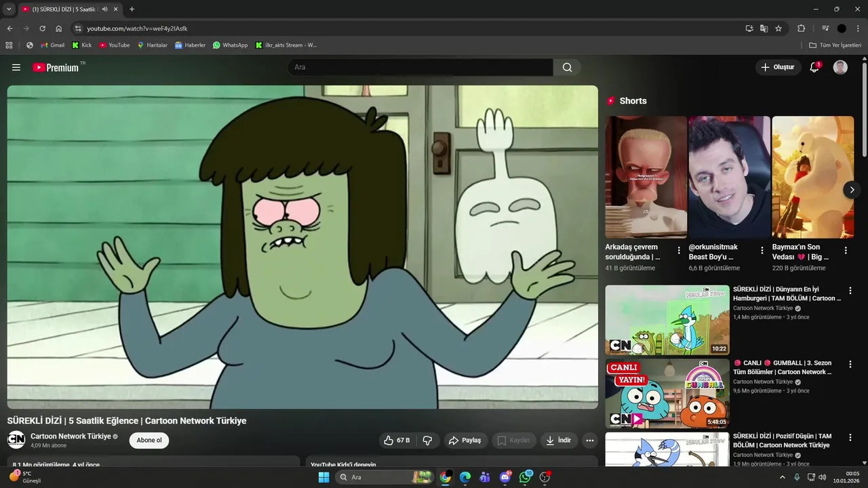Open the Baymax short thumbnail
The width and height of the screenshot is (868, 488).
click(812, 177)
